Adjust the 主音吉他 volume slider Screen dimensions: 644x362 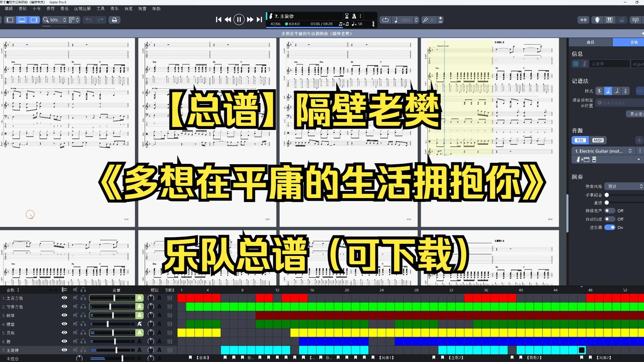click(x=114, y=298)
